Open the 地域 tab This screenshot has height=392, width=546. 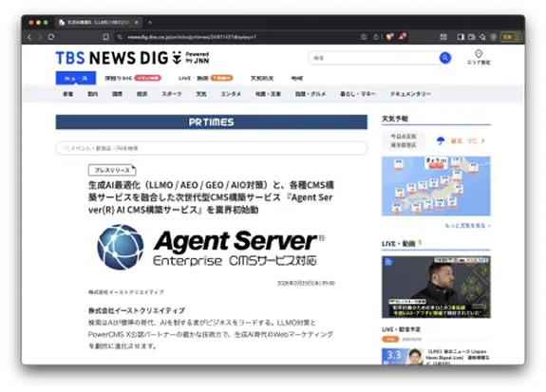click(296, 78)
